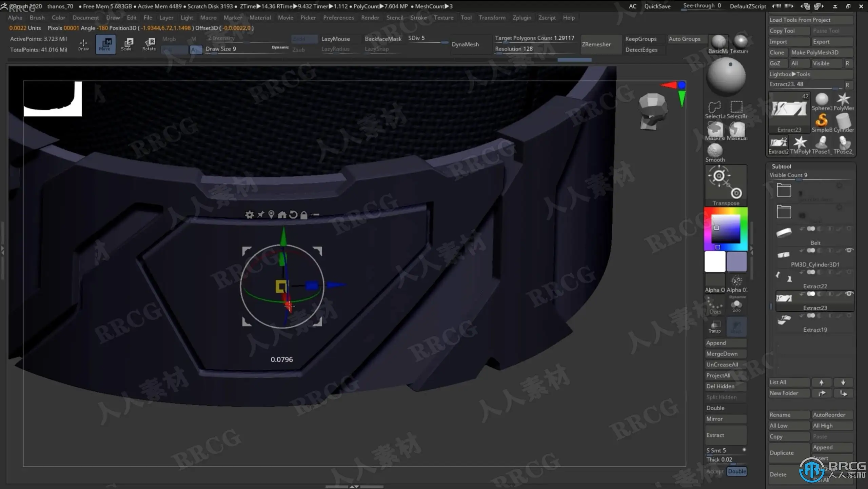Toggle the Solo mode button
Viewport: 868px width, 489px height.
736,306
